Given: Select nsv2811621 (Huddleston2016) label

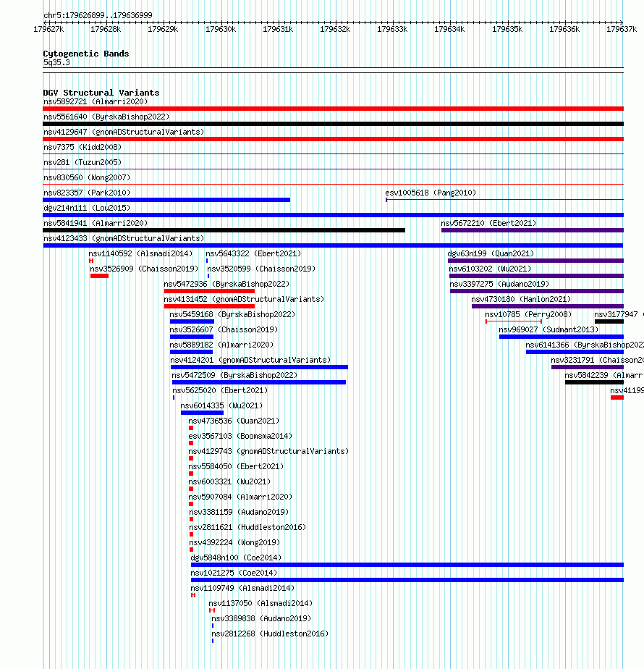Looking at the screenshot, I should (247, 527).
